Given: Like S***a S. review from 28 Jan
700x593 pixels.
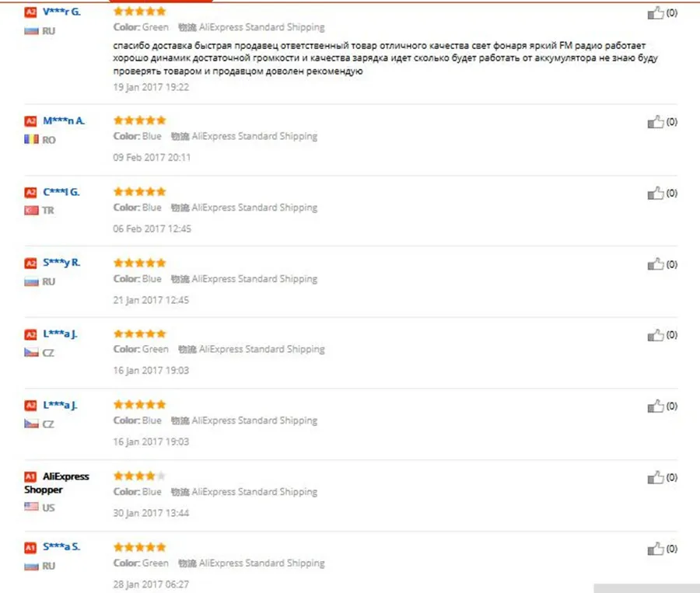Looking at the screenshot, I should coord(656,549).
